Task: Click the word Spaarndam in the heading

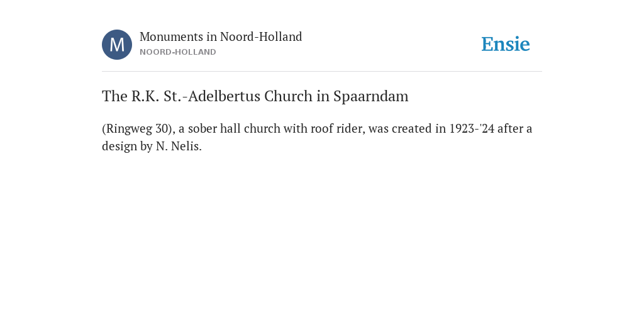Action: (371, 96)
